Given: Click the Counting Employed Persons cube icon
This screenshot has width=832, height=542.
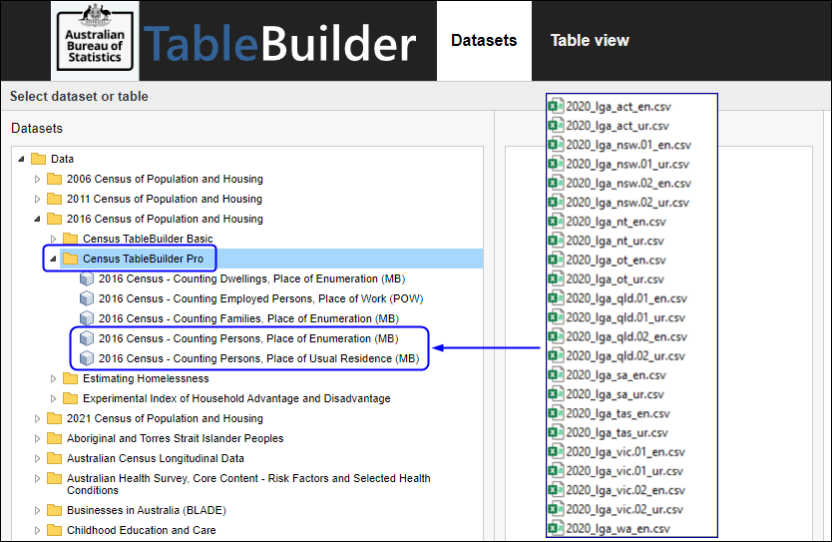Looking at the screenshot, I should point(86,299).
